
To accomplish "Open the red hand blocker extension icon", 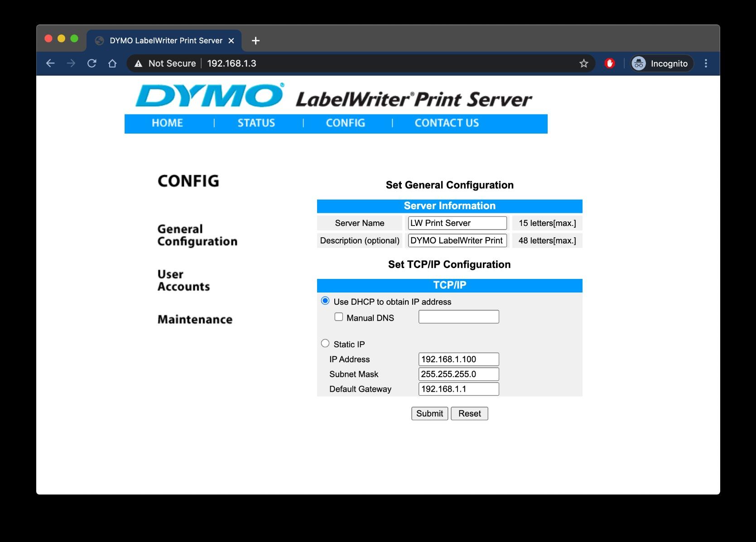I will click(610, 63).
